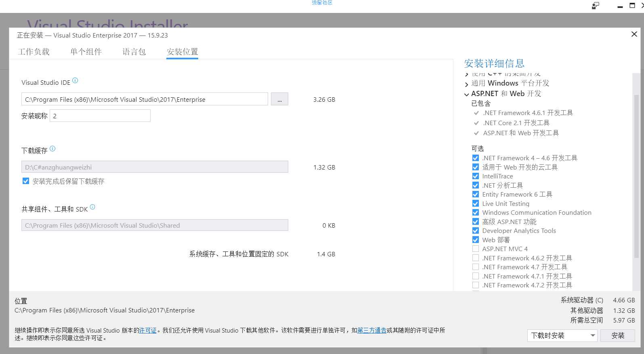This screenshot has width=644, height=354.
Task: Uncheck Developer Analytics Tools
Action: (476, 230)
